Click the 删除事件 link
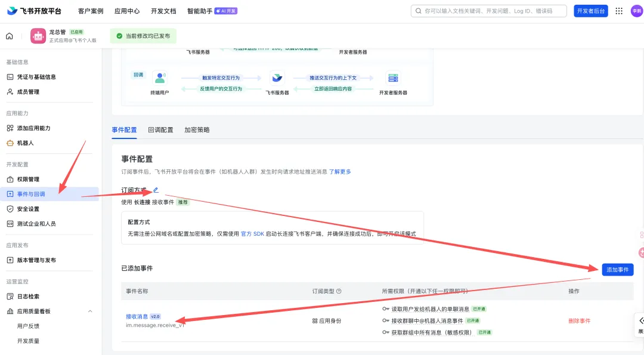This screenshot has width=644, height=355. pyautogui.click(x=579, y=321)
